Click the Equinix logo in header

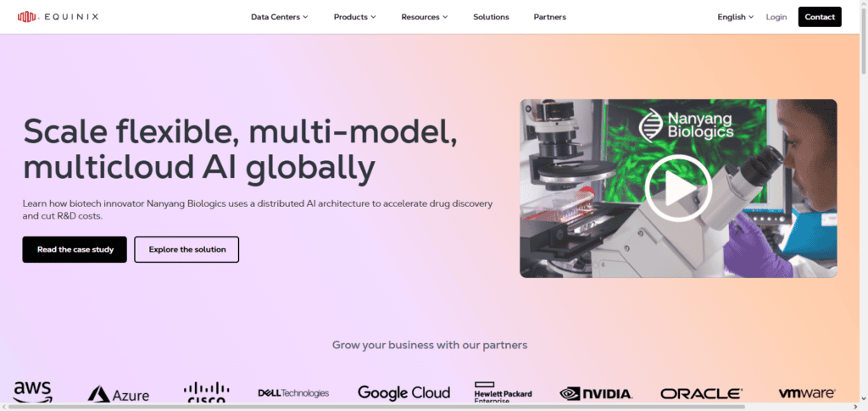[58, 17]
